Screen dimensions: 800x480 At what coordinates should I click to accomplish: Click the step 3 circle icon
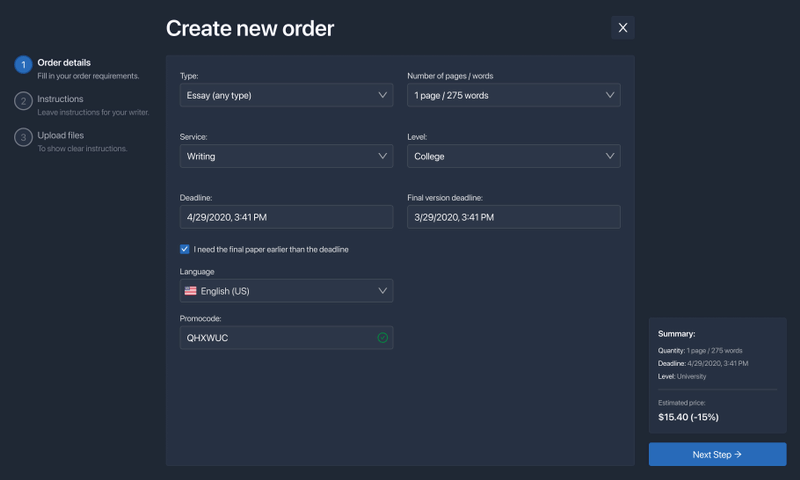pos(23,137)
